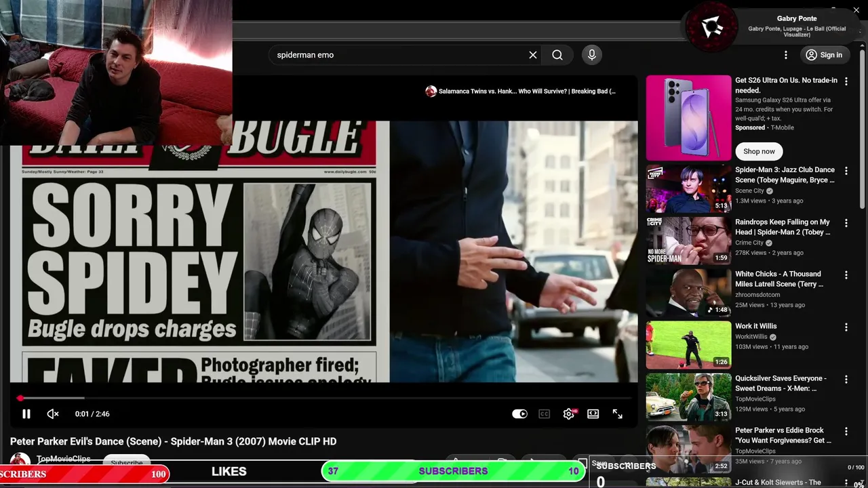
Task: Open more options for the Peter Parker vs Eddie Brock video
Action: click(846, 432)
